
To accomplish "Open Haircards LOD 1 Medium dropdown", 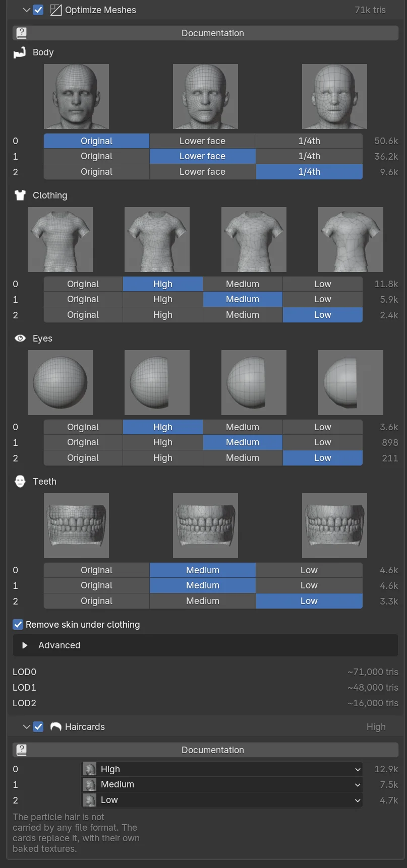I will coord(222,784).
